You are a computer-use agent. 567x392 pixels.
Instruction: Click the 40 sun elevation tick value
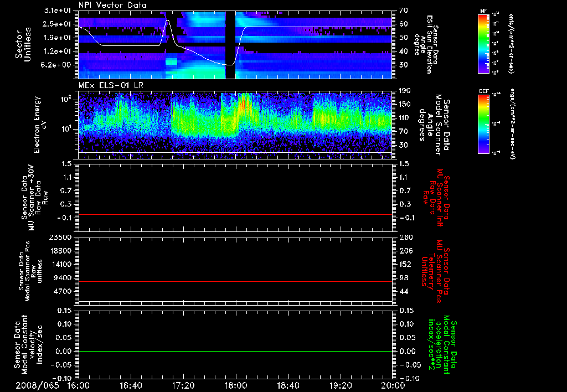pyautogui.click(x=404, y=51)
